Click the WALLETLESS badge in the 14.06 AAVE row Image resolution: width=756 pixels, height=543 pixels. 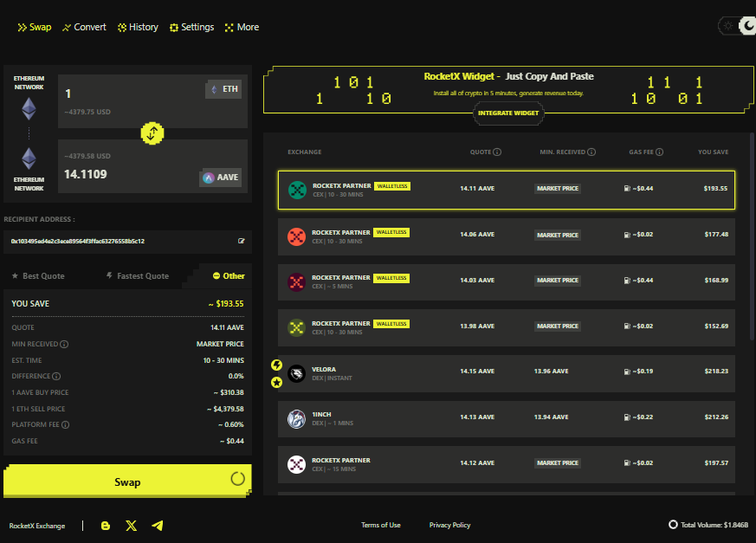click(391, 232)
